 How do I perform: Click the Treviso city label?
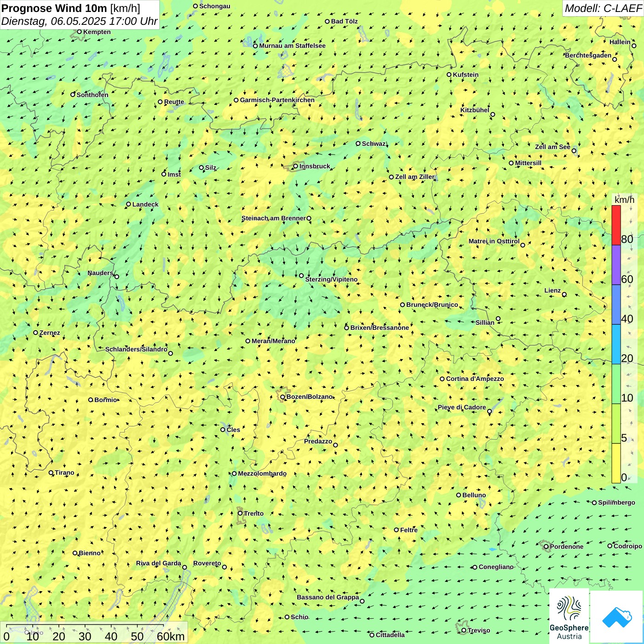pyautogui.click(x=479, y=630)
